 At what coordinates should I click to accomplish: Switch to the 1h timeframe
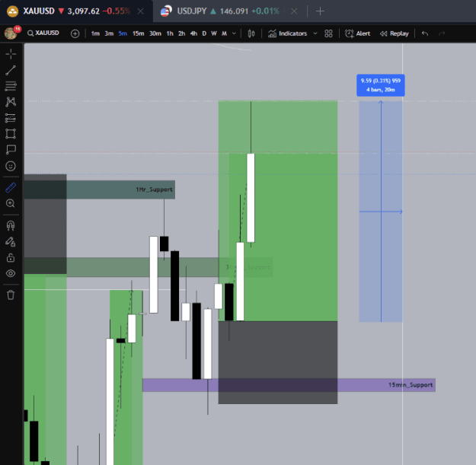click(170, 33)
